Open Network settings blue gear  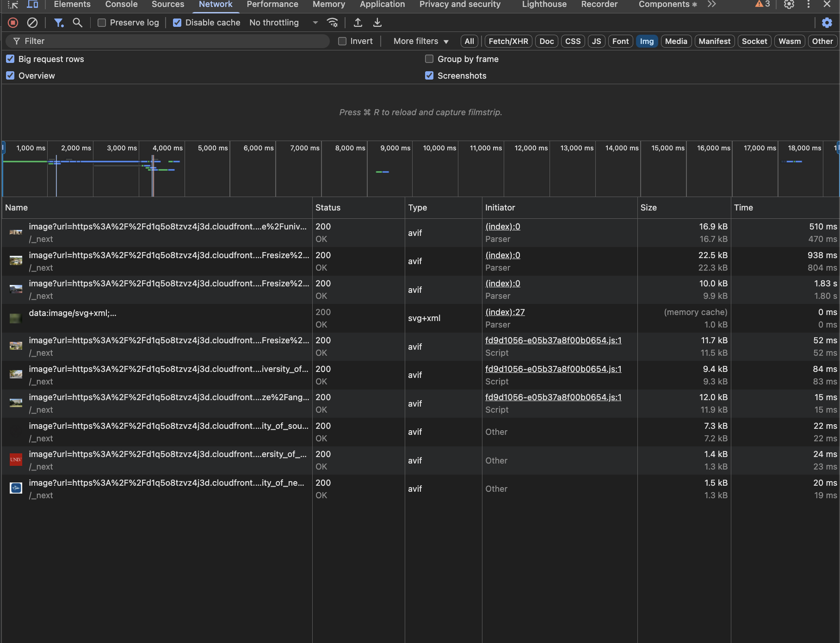click(827, 23)
